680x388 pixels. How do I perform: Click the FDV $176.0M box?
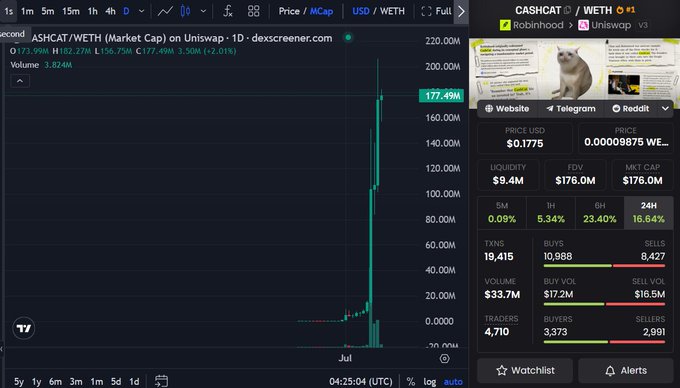pos(575,175)
